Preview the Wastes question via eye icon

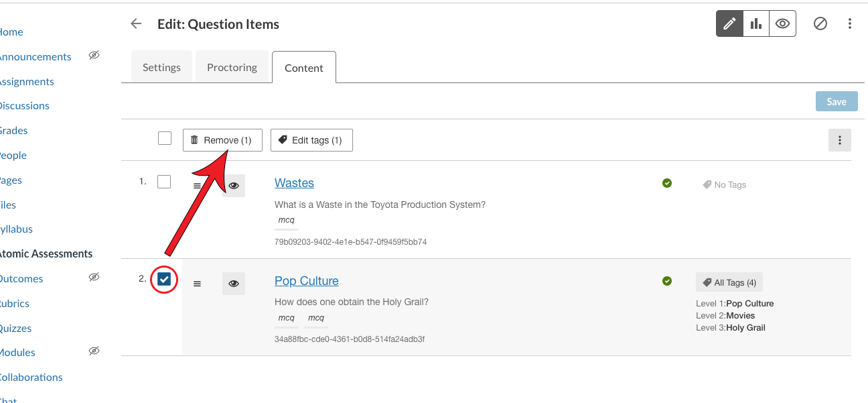(233, 185)
